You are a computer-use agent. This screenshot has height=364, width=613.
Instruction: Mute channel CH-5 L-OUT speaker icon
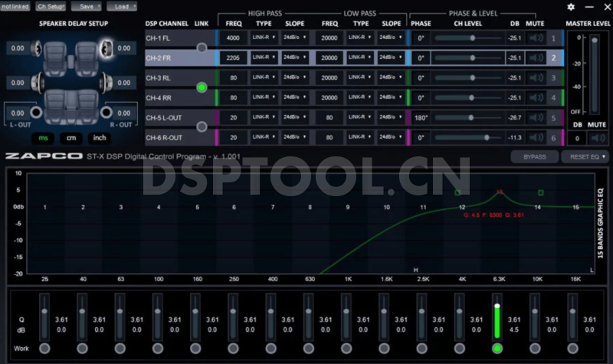tap(536, 118)
